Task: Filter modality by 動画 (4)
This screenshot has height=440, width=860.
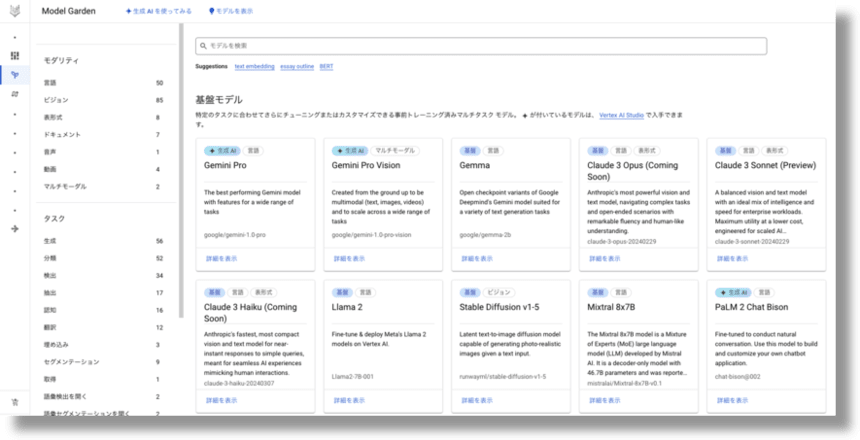Action: coord(104,170)
